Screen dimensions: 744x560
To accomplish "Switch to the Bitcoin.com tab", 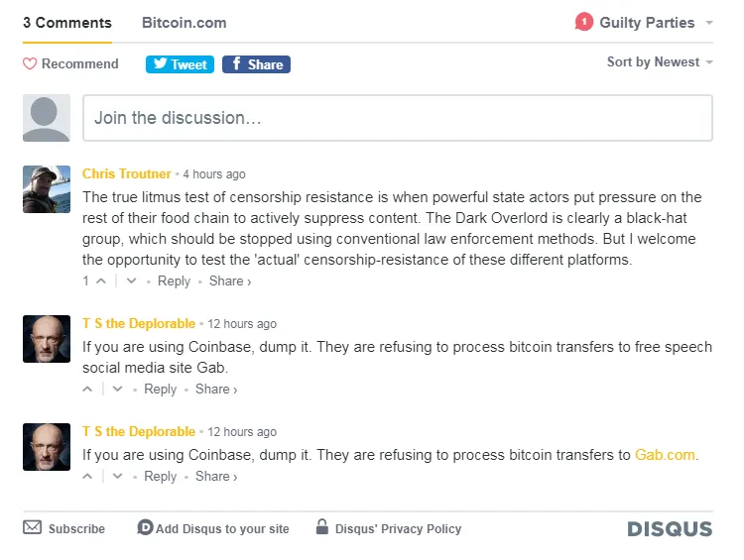I will 185,23.
